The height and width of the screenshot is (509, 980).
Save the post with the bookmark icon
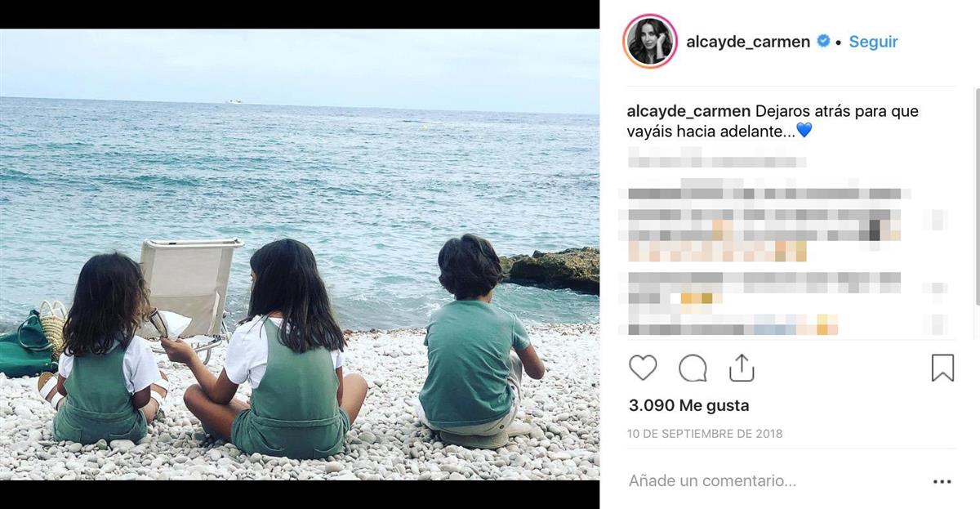(x=942, y=368)
